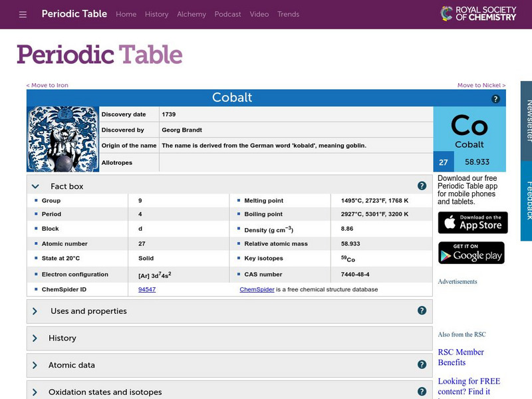Open the Feedback side tab
532x399 pixels.
click(x=525, y=199)
